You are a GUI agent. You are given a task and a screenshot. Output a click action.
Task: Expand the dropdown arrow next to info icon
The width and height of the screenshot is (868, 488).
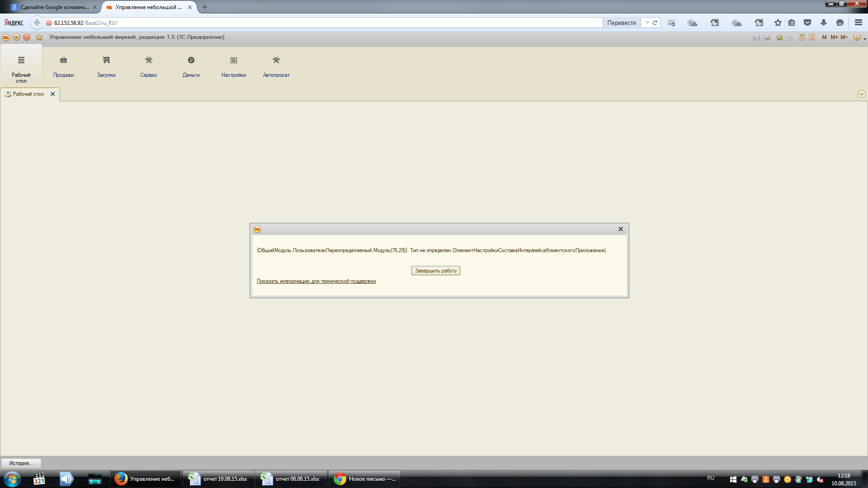coord(864,39)
